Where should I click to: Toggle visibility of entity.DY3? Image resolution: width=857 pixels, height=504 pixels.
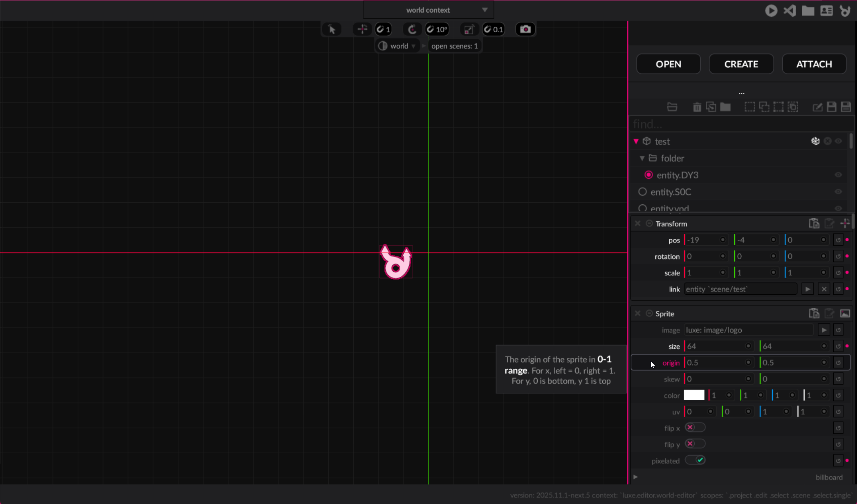click(838, 175)
